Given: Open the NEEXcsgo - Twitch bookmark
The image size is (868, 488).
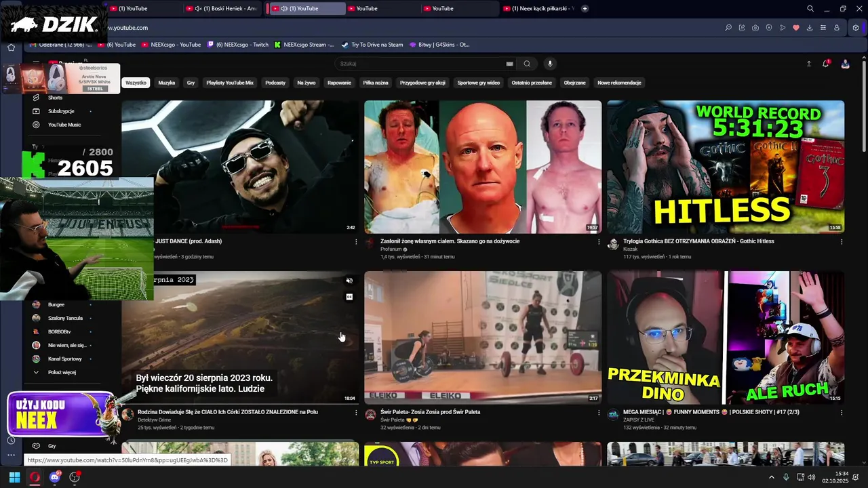Looking at the screenshot, I should tap(238, 45).
